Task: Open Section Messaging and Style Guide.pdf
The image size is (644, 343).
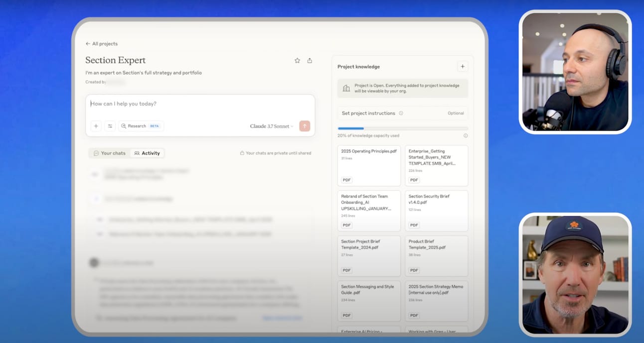Action: [x=369, y=301]
